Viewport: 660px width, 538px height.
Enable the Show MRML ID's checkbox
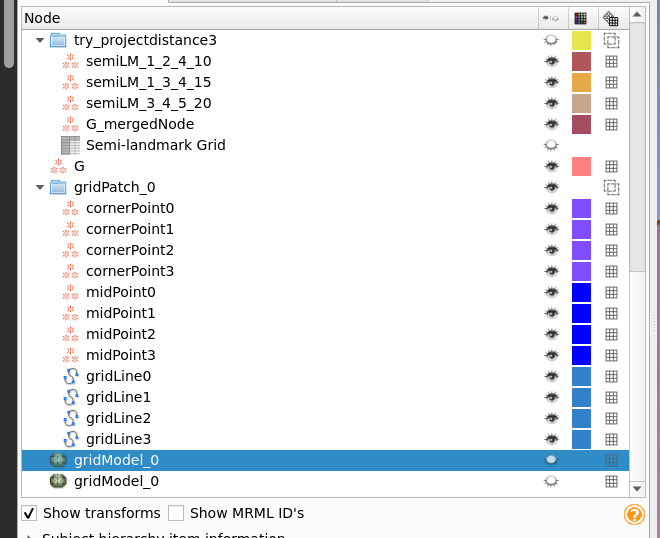pos(176,513)
